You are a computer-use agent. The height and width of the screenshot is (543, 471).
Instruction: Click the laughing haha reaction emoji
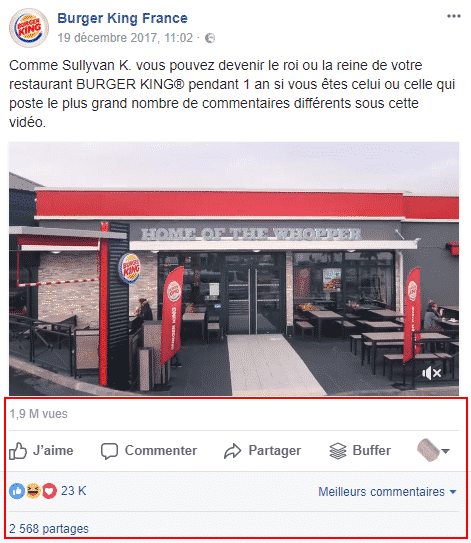pyautogui.click(x=33, y=491)
